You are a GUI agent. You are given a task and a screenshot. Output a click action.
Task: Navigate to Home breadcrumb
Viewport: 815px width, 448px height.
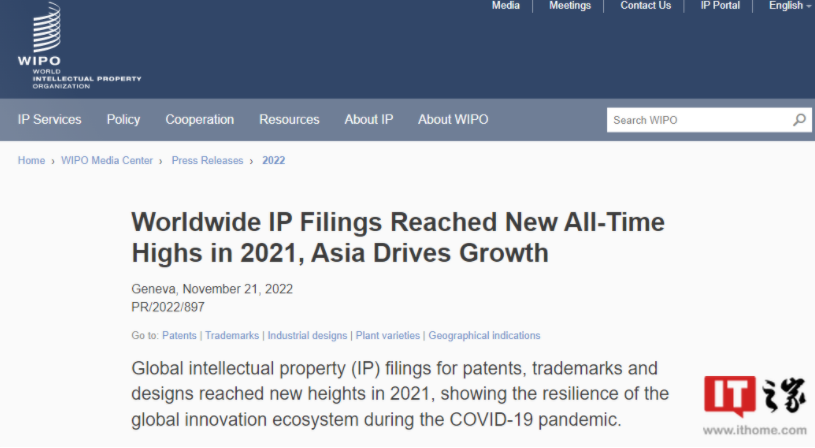coord(31,160)
